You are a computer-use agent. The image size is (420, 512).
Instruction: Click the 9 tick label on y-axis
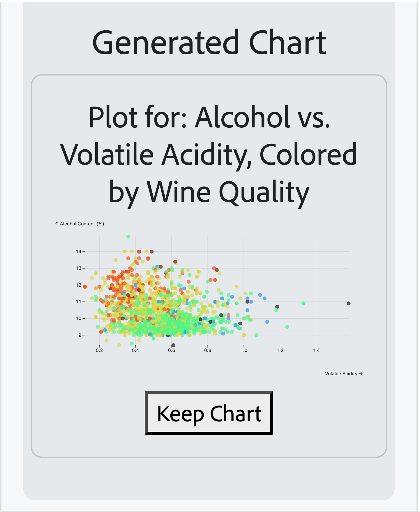tap(80, 335)
